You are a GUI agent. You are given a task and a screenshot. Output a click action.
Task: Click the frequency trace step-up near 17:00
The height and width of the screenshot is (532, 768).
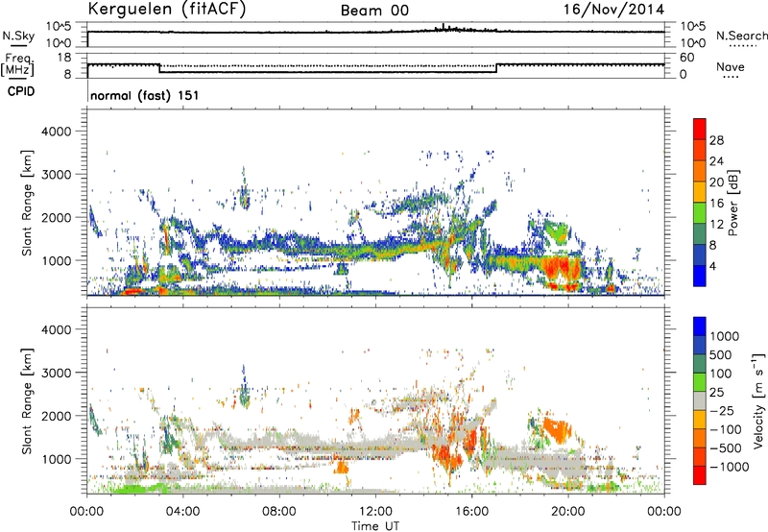click(x=496, y=68)
